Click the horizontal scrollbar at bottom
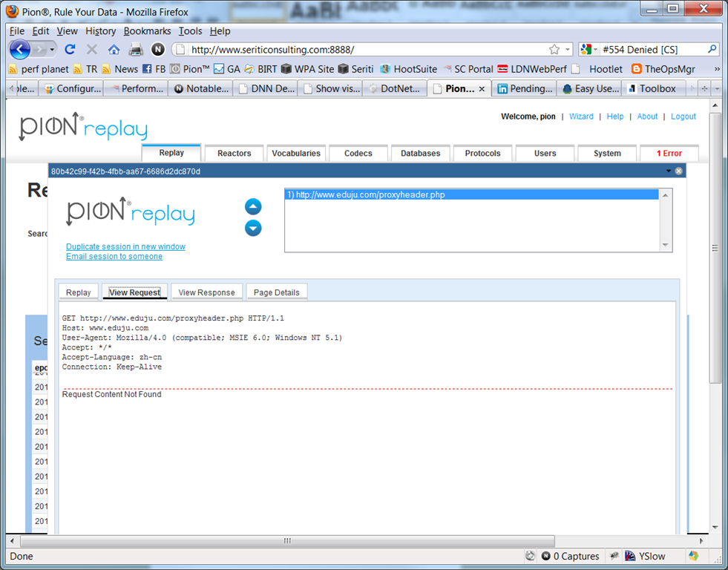The height and width of the screenshot is (570, 728). pos(287,541)
